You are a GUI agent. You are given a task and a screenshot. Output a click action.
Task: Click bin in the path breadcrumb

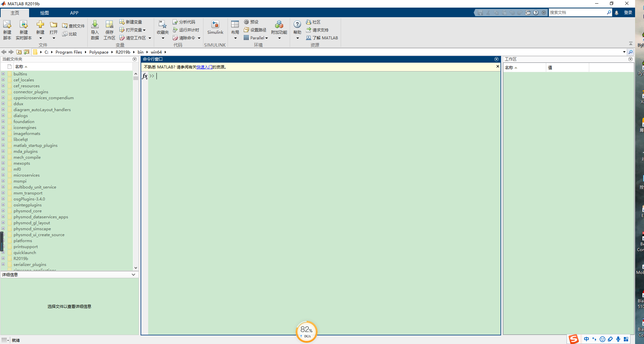pos(141,52)
